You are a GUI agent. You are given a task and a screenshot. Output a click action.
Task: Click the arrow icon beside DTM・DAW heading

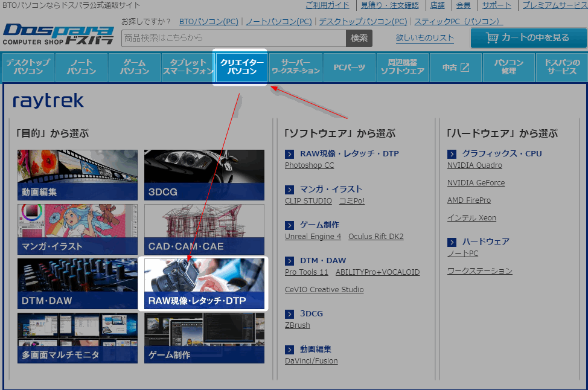click(289, 261)
